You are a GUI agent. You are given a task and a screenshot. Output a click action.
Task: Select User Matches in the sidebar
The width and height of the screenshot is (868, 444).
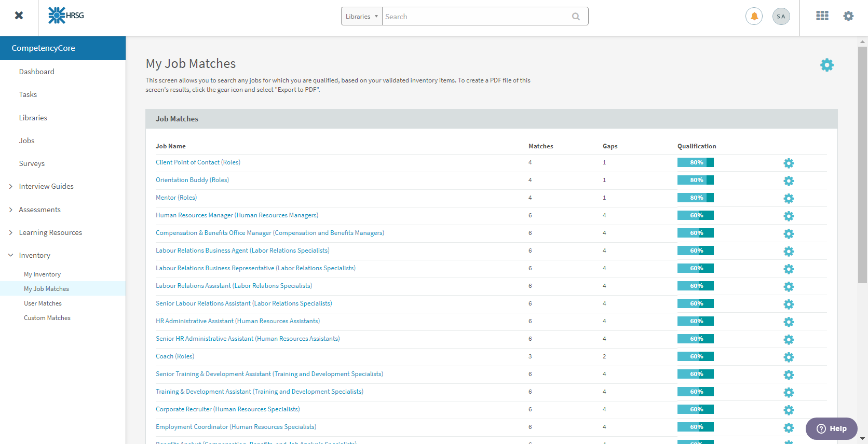pyautogui.click(x=43, y=303)
